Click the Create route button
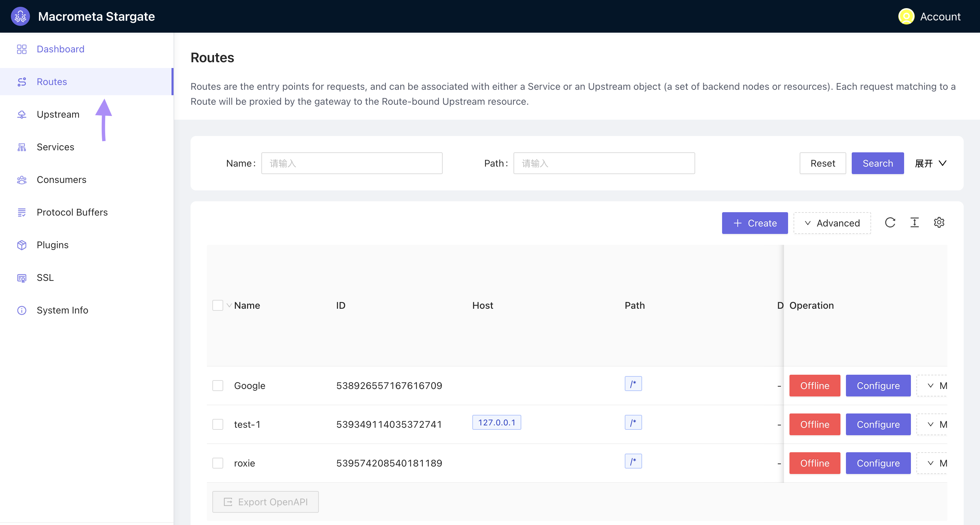Viewport: 980px width, 525px height. tap(754, 223)
